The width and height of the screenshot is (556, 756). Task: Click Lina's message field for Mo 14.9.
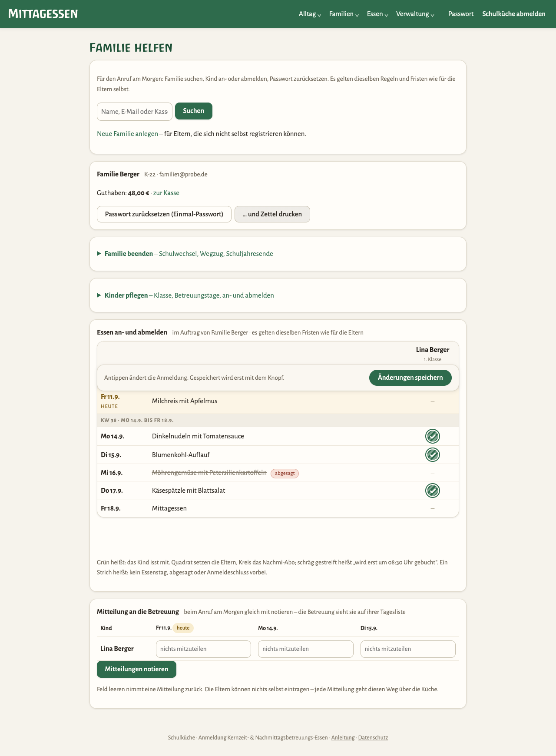coord(306,649)
